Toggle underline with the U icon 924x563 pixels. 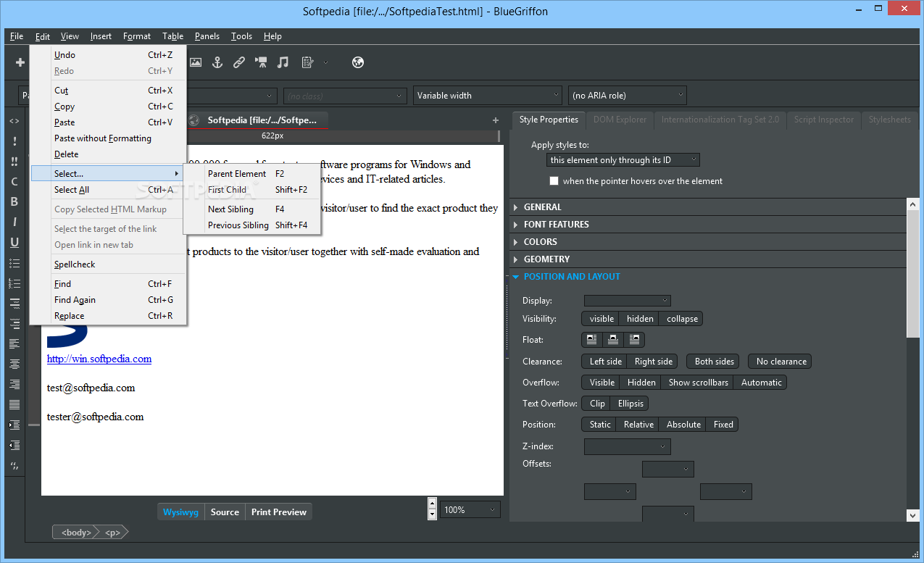pos(14,243)
